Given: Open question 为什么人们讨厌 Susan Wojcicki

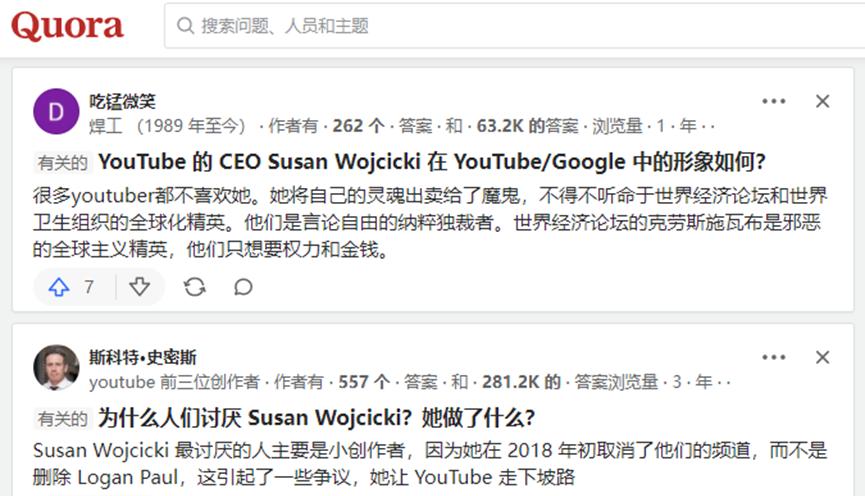Looking at the screenshot, I should pos(316,418).
